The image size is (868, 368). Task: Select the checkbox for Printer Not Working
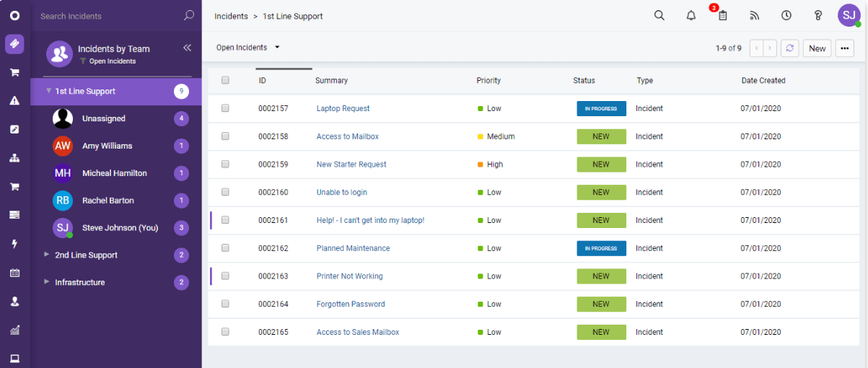225,276
